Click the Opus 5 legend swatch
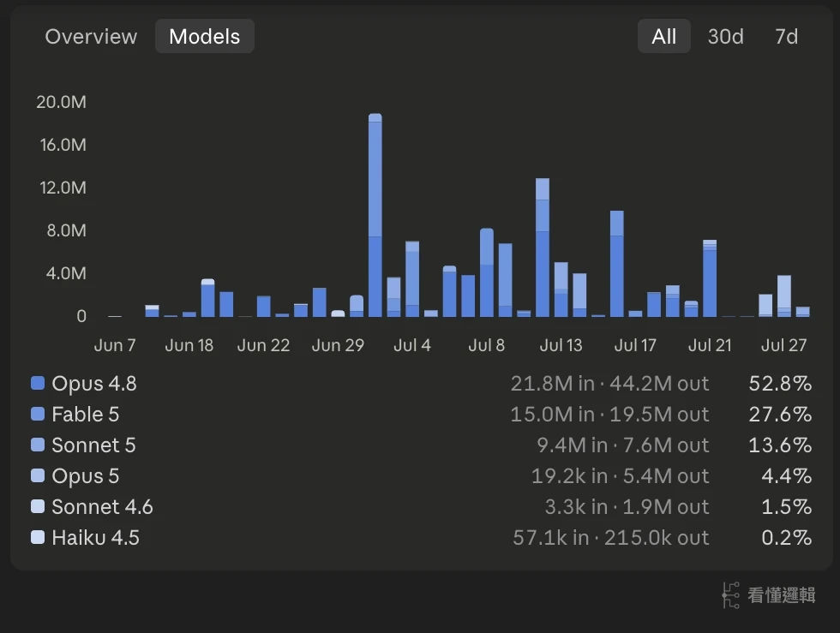The width and height of the screenshot is (840, 633). click(x=38, y=475)
